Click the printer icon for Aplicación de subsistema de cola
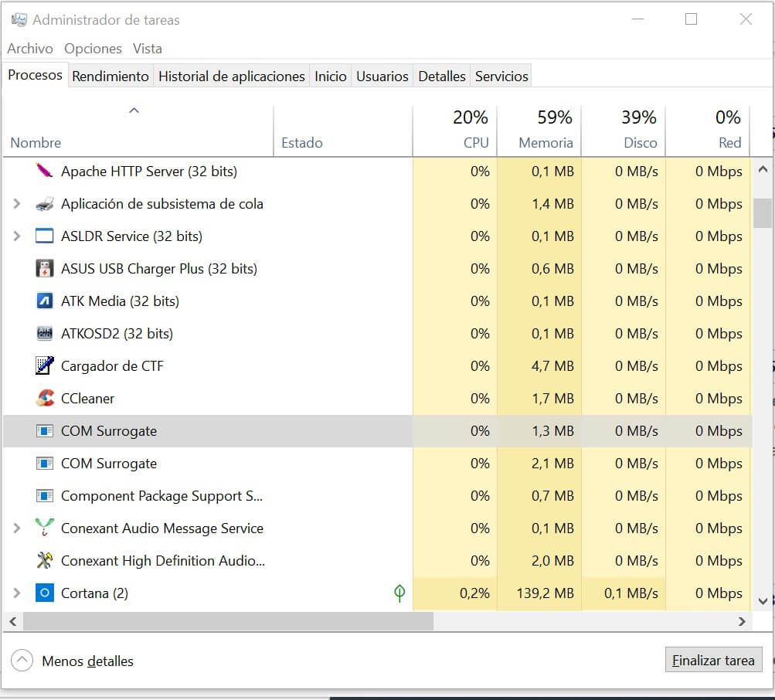 tap(45, 204)
